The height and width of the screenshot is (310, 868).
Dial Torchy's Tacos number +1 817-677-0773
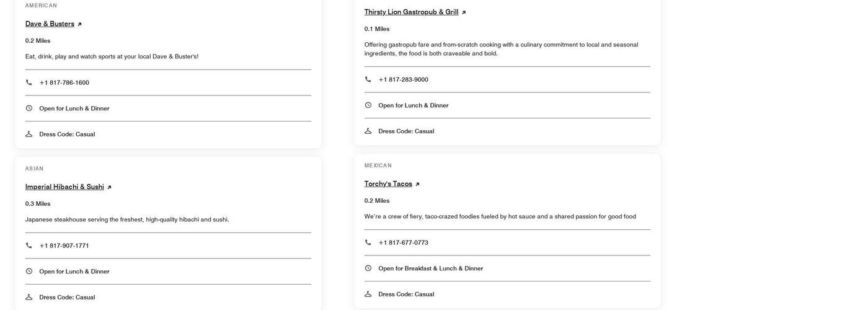pyautogui.click(x=404, y=242)
